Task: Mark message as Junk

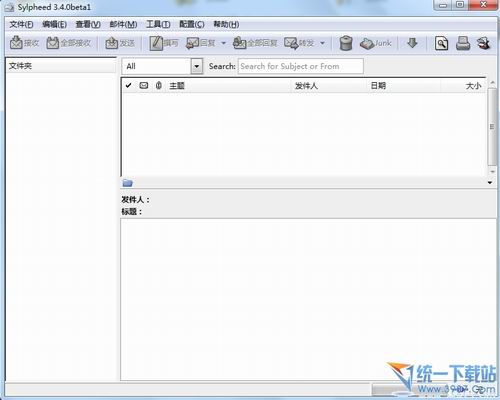Action: coord(375,43)
